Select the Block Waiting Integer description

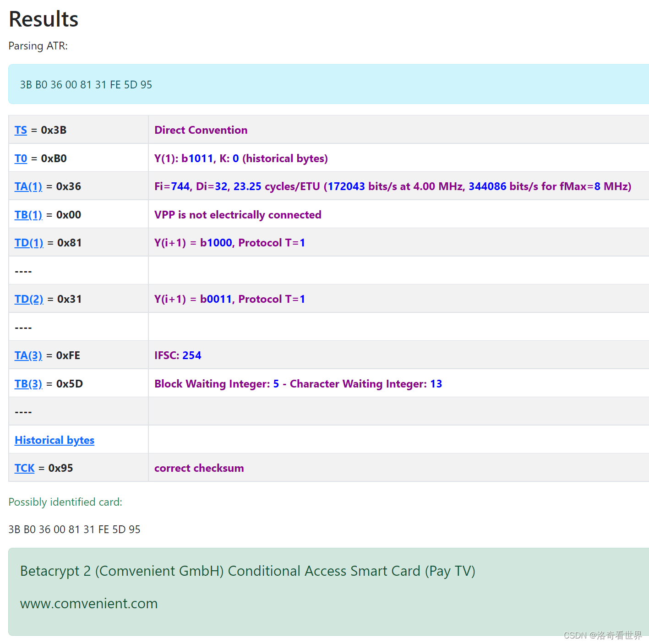click(x=298, y=384)
